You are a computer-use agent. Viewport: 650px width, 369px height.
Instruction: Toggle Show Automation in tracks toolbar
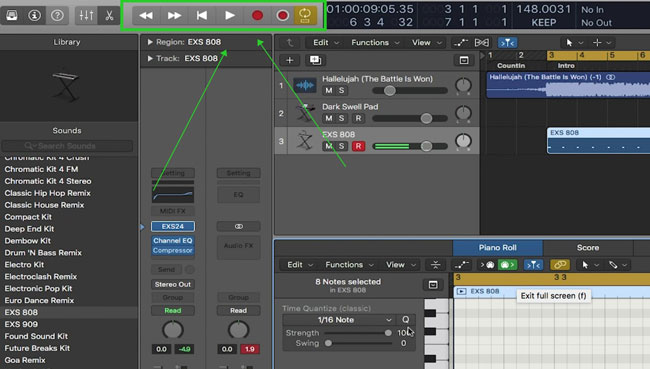pyautogui.click(x=461, y=42)
